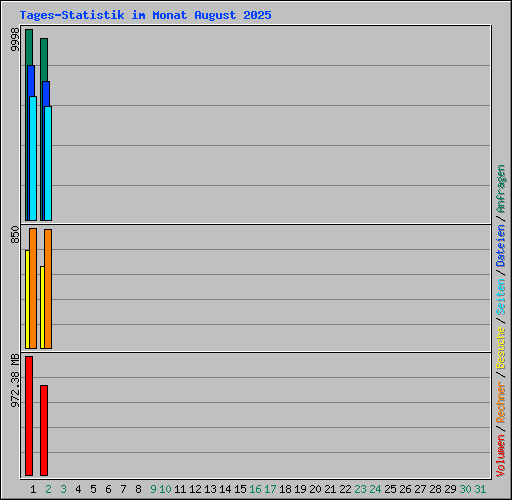Click day 25 on the x-axis
Screen dimensions: 512x500
tap(390, 489)
